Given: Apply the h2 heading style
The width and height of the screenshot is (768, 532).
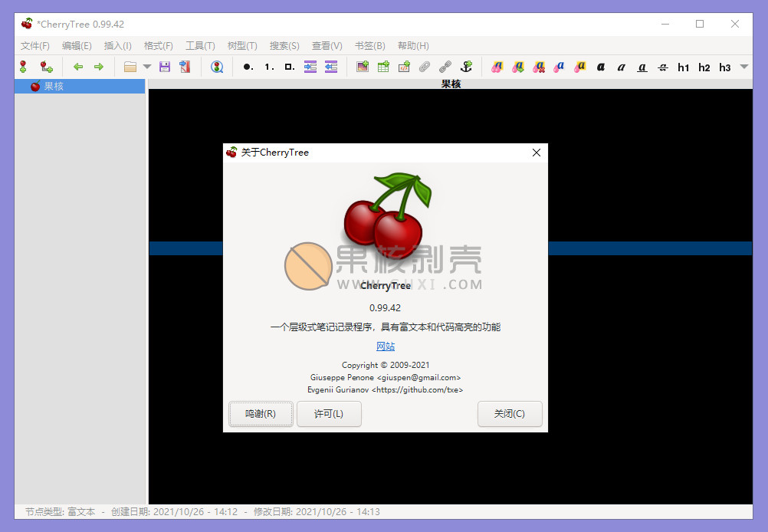Looking at the screenshot, I should 704,67.
